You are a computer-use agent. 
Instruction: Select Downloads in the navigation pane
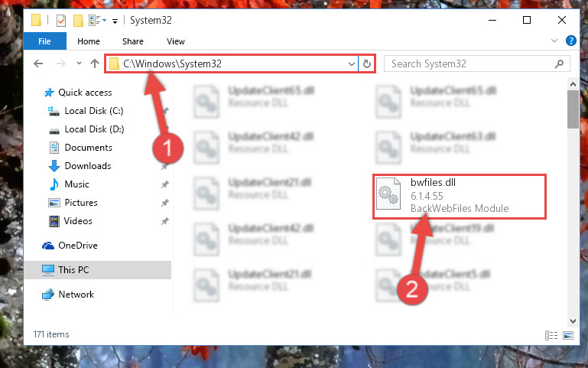tap(88, 166)
